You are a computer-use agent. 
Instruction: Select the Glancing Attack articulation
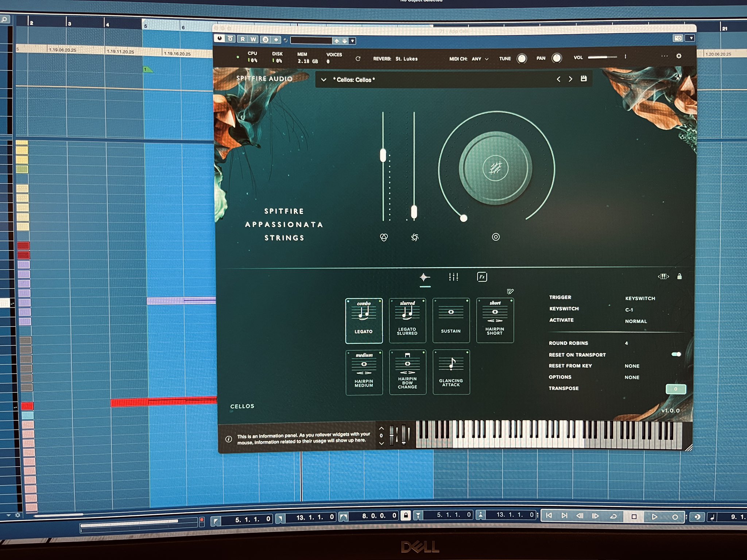pyautogui.click(x=451, y=372)
